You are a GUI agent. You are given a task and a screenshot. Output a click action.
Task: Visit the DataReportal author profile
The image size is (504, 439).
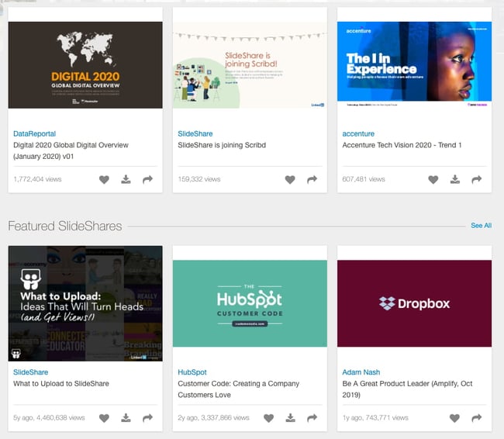point(35,133)
